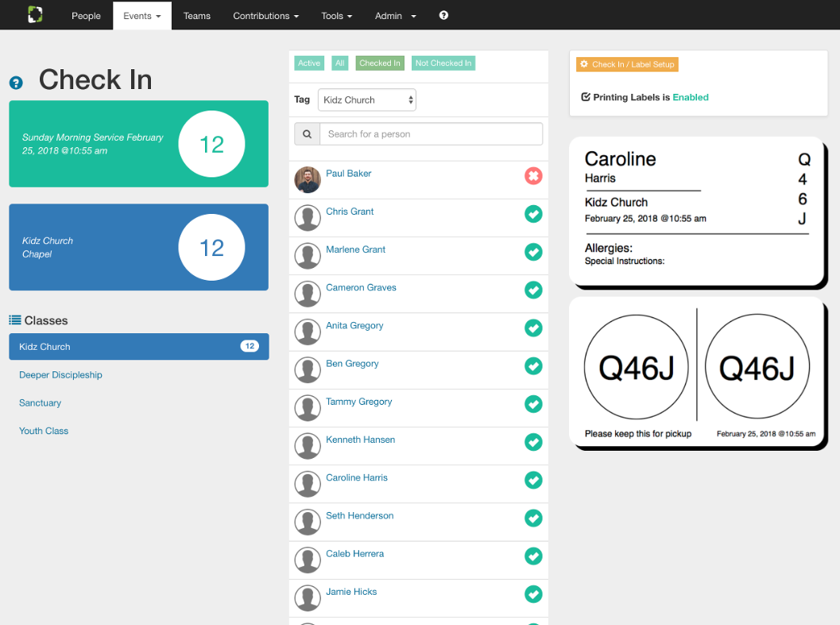The height and width of the screenshot is (625, 840).
Task: Open the Teams page
Action: (196, 16)
